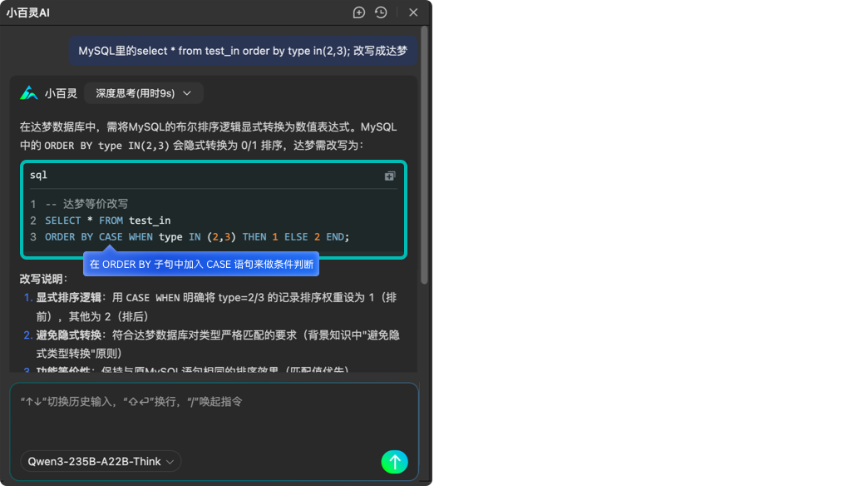Click the ORDER BY CASE WHEN code line

coord(197,237)
